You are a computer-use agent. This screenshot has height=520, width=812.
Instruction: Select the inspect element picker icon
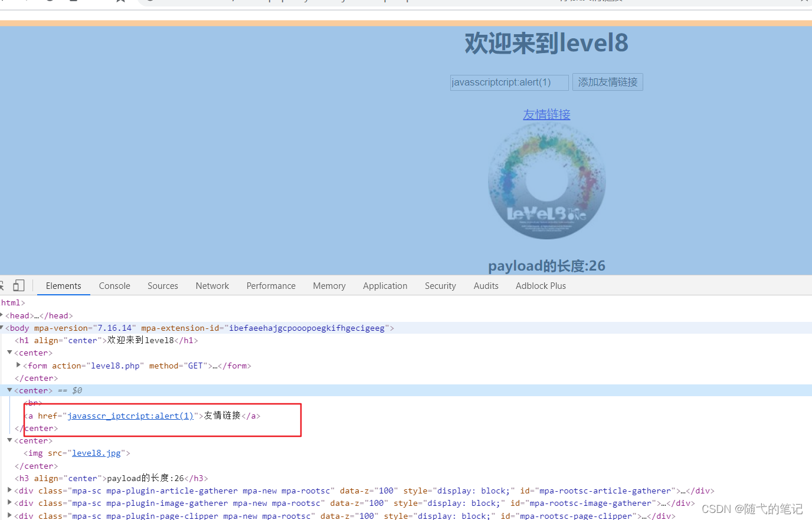(2, 285)
